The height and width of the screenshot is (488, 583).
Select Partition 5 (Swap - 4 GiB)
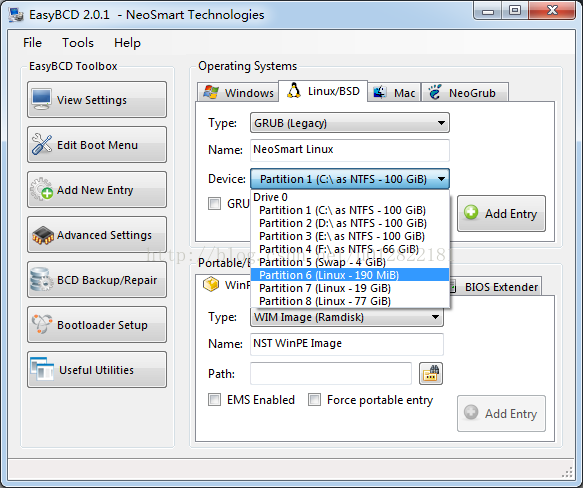(x=350, y=262)
